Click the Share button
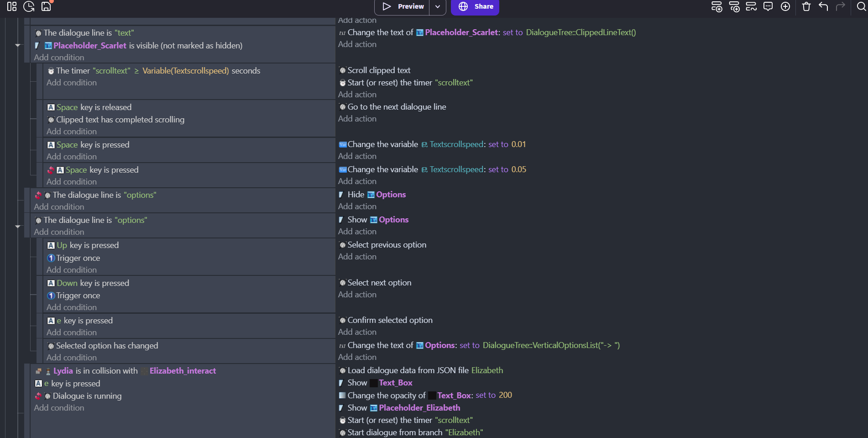The height and width of the screenshot is (438, 868). point(475,6)
